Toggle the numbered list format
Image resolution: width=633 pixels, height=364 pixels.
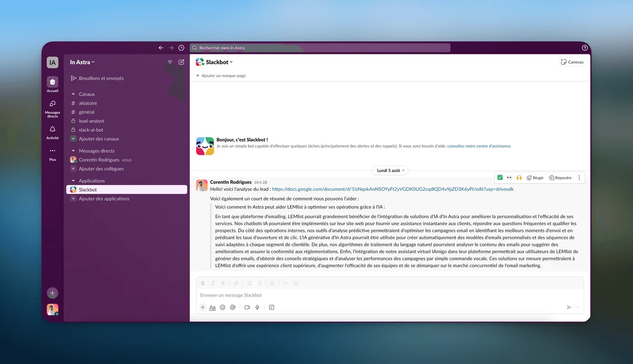[249, 283]
